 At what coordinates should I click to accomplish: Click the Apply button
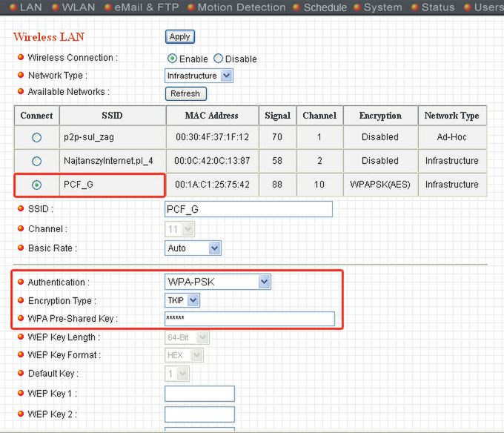[x=180, y=36]
